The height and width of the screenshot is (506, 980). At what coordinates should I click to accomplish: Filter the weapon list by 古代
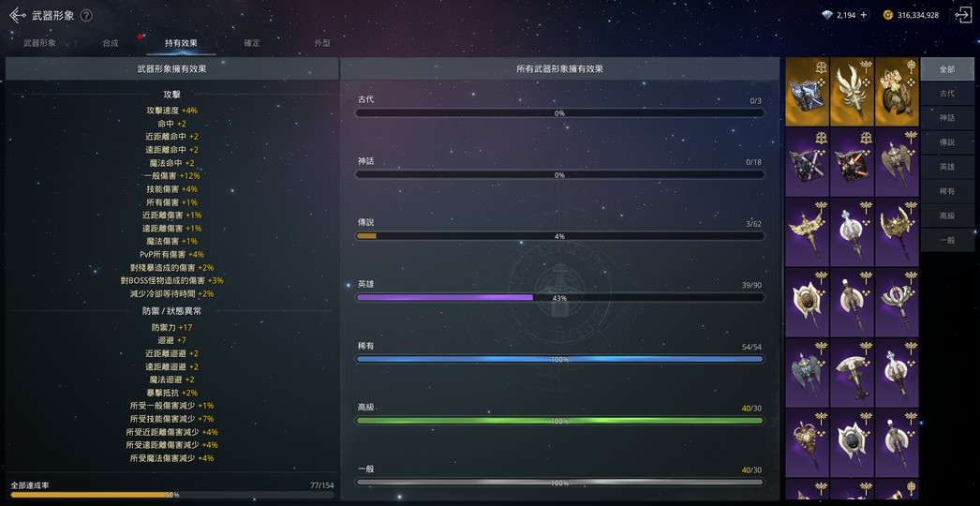947,94
